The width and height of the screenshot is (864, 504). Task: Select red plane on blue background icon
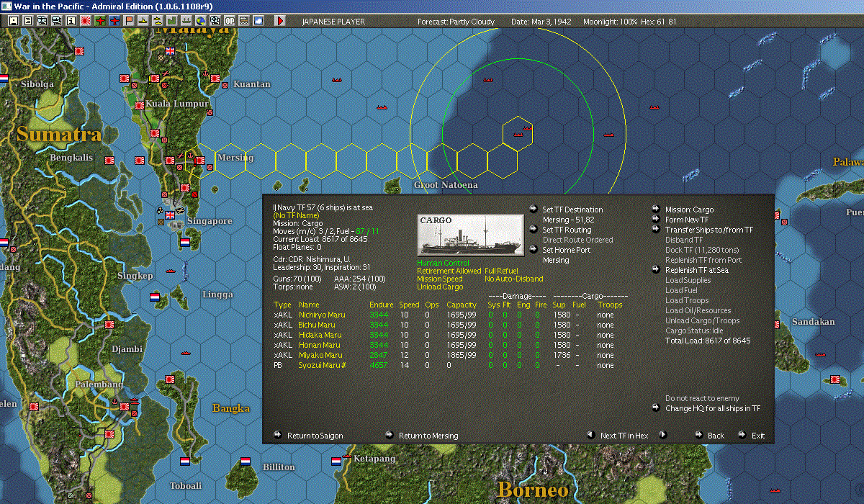click(x=114, y=21)
